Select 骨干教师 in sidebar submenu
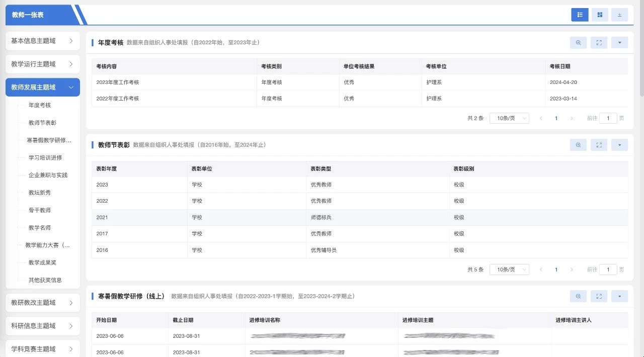 pos(40,210)
